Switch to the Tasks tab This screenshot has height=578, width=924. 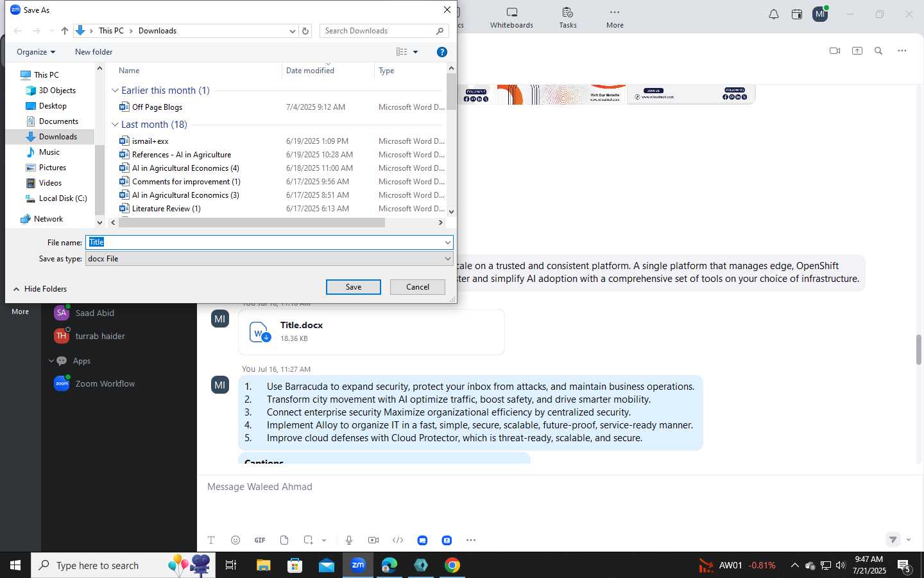pos(568,18)
